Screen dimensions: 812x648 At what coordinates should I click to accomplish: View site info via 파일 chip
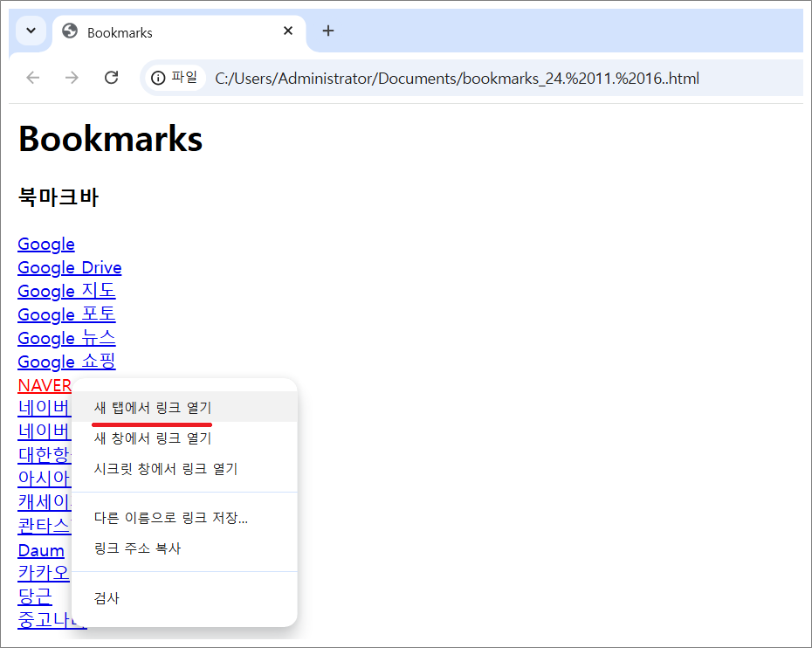(x=175, y=78)
